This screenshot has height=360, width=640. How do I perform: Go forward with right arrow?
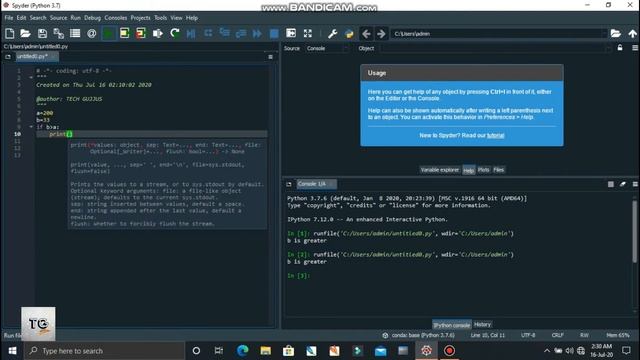381,33
